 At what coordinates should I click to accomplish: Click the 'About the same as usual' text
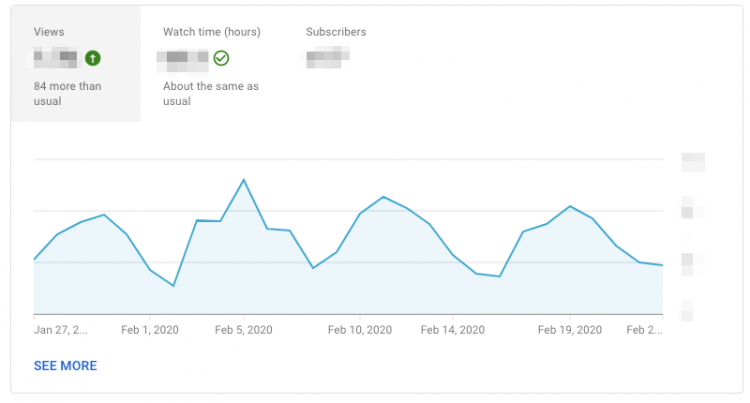[211, 94]
